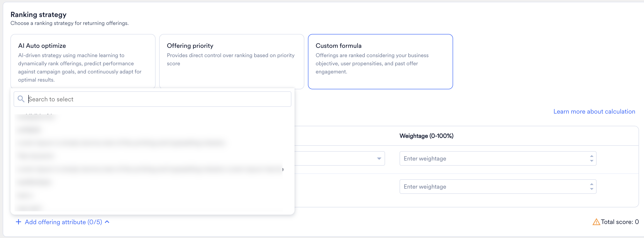Decrease first weightage using down arrow
Image resolution: width=644 pixels, height=238 pixels.
(x=591, y=161)
